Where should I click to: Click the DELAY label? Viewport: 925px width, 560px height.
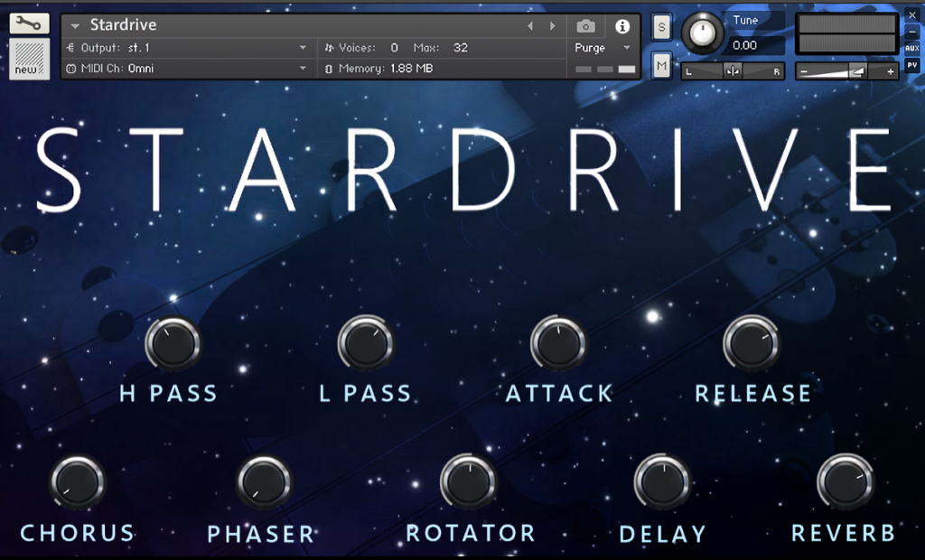662,534
